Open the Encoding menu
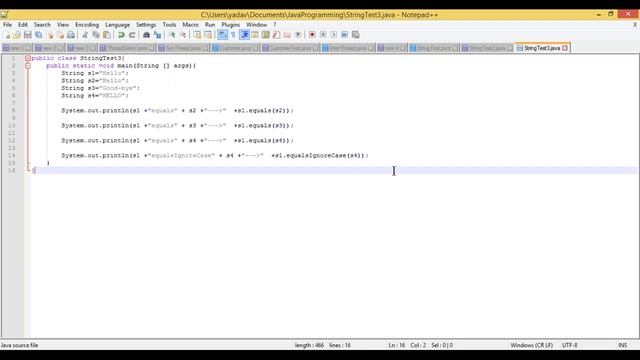 coord(87,25)
